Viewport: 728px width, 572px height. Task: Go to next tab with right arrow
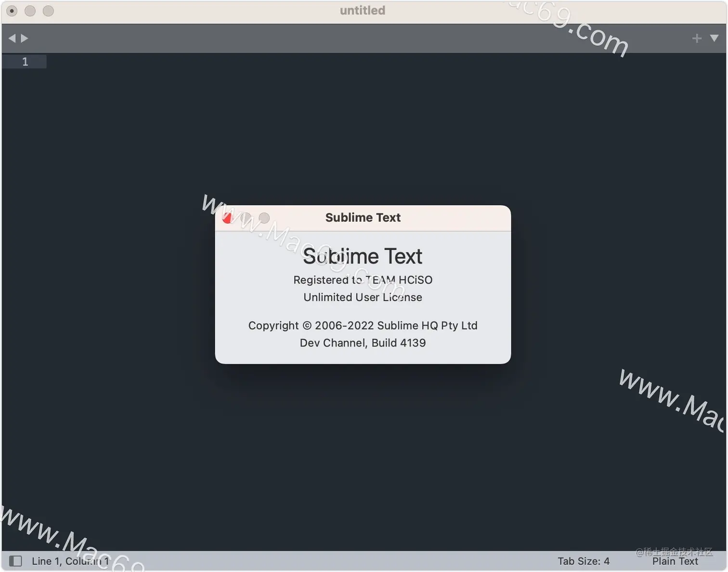(x=25, y=38)
